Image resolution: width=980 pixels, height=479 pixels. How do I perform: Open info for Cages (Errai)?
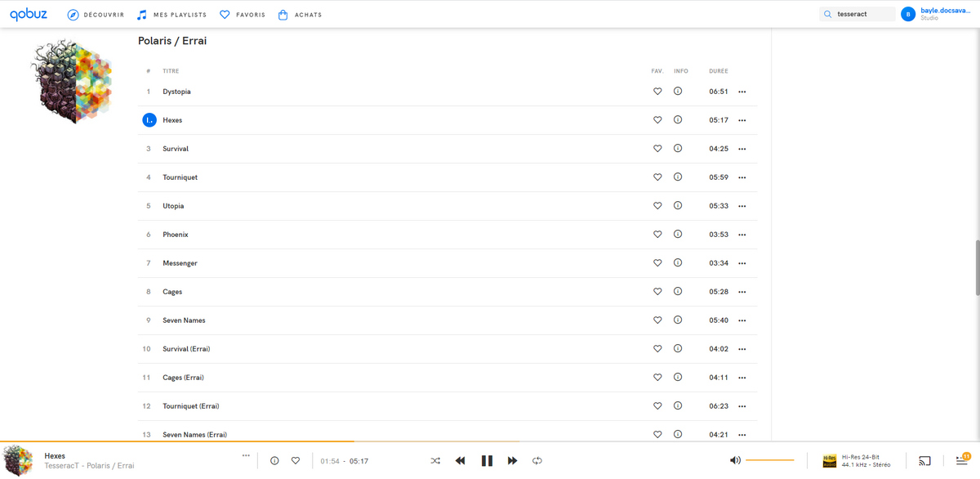coord(678,378)
